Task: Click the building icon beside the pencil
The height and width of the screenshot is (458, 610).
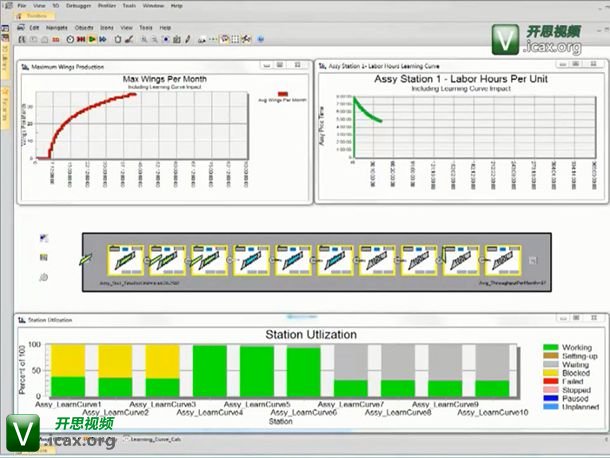Action: [x=177, y=39]
